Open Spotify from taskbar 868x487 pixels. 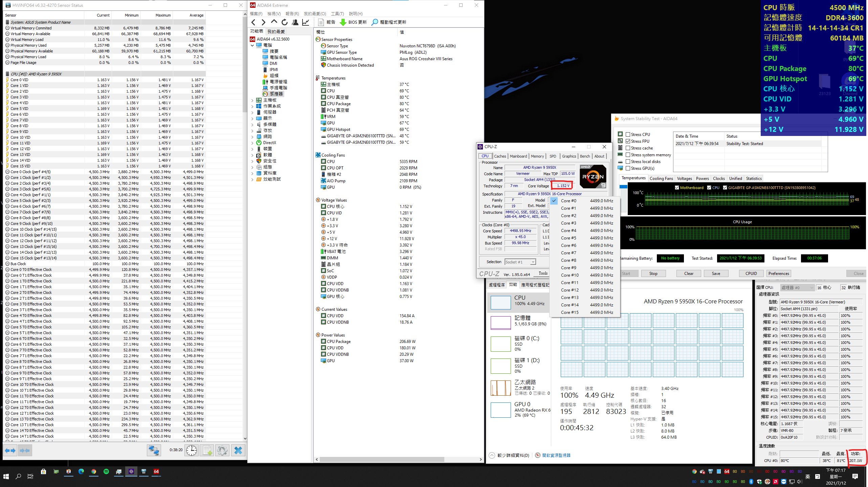click(106, 471)
